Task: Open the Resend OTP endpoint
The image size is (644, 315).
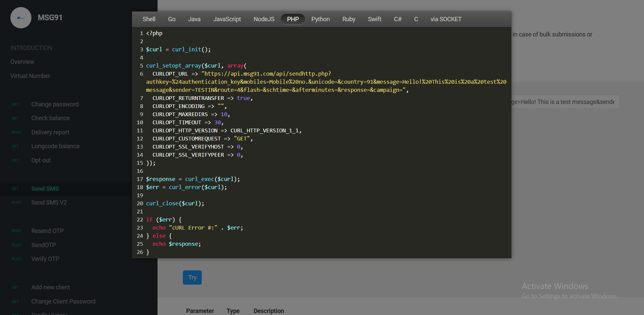Action: point(47,231)
